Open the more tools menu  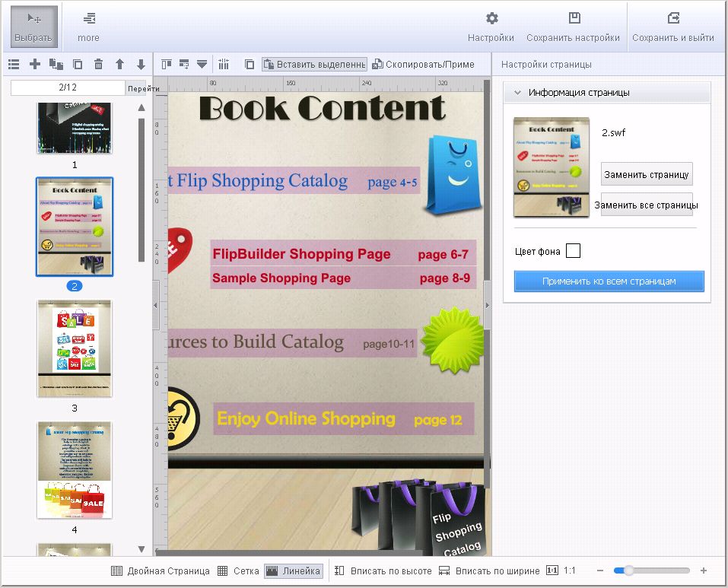coord(88,27)
